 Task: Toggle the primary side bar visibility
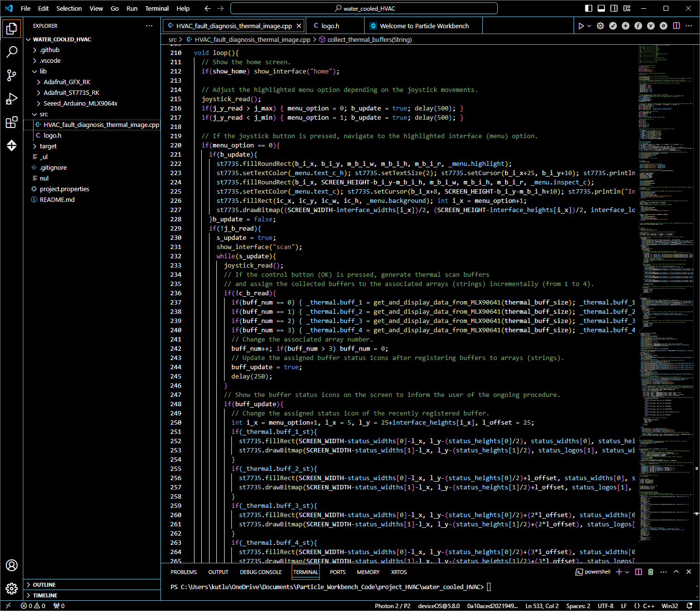589,8
